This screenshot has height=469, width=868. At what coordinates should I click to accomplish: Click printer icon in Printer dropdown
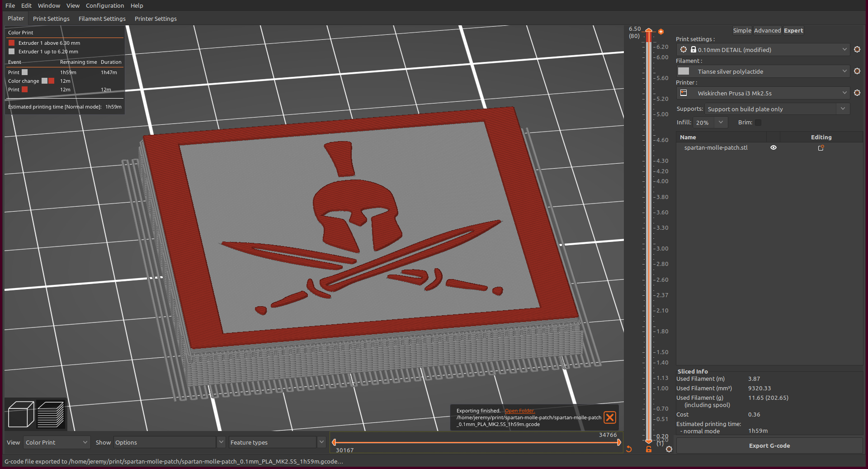pyautogui.click(x=684, y=93)
